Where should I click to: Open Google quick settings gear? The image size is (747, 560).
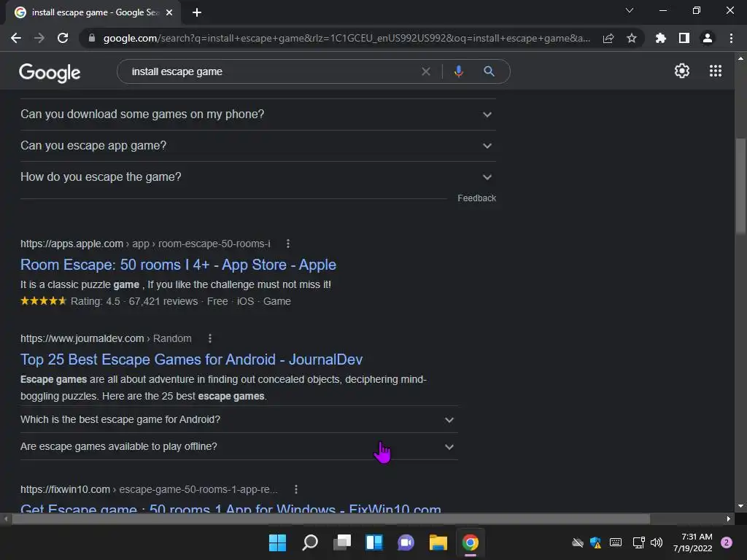pos(682,71)
